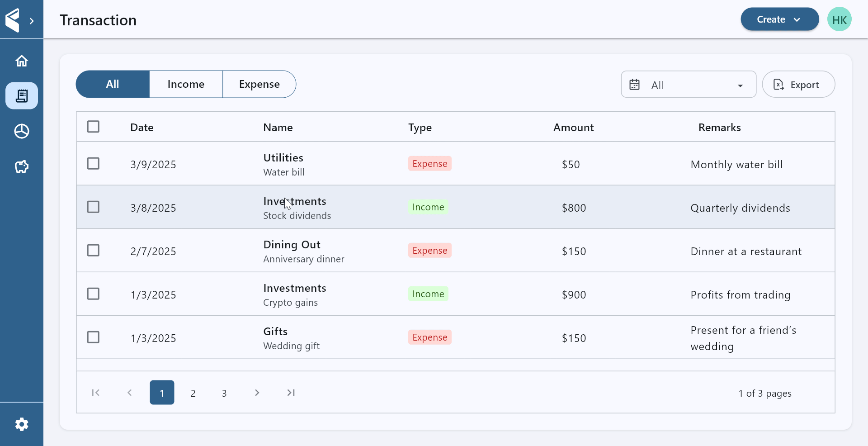Open the Create dropdown button
Viewport: 868px width, 446px height.
pos(779,19)
